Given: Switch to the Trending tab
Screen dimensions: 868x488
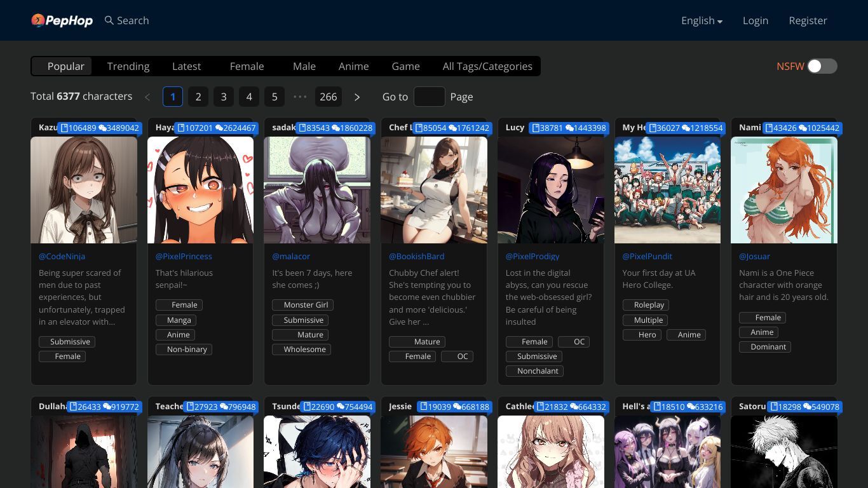Looking at the screenshot, I should click(128, 66).
